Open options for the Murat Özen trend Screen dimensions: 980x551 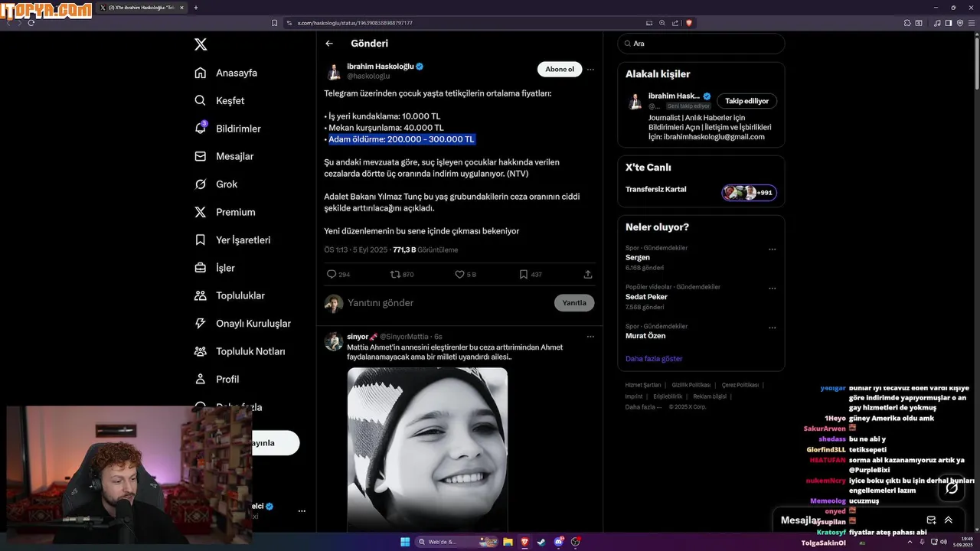point(772,328)
